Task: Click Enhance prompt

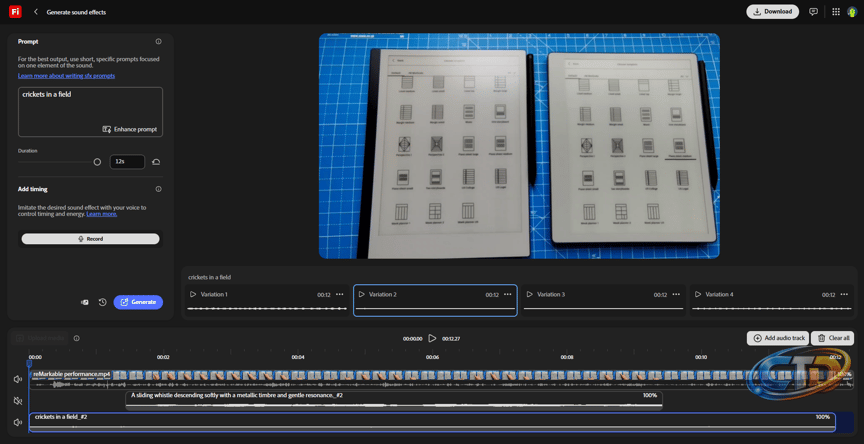Action: click(129, 129)
